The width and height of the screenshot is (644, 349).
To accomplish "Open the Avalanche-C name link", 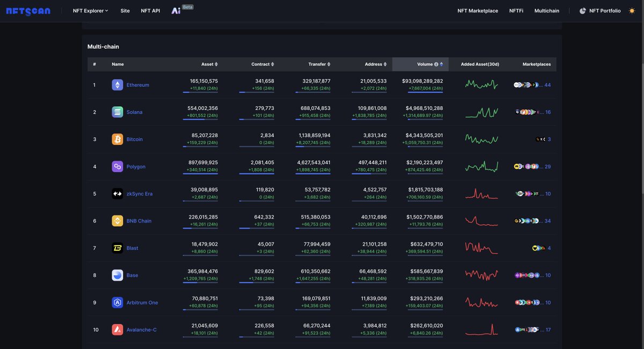I will click(142, 330).
